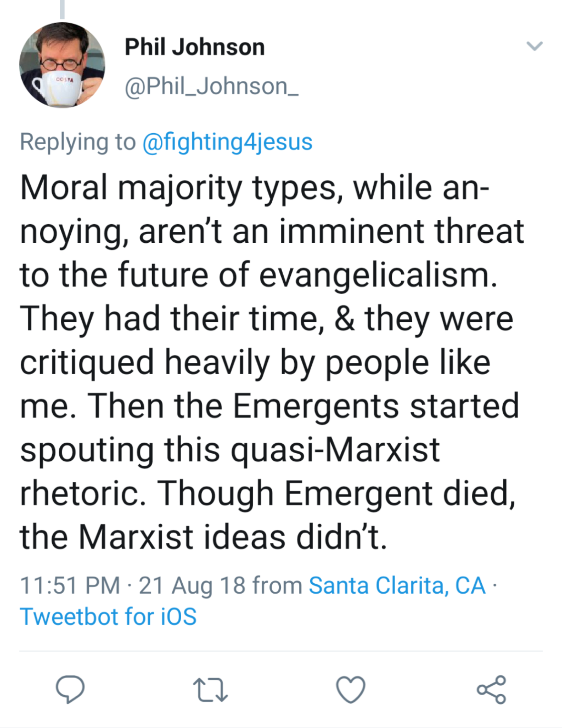
Task: Like the tweet with the heart icon
Action: pos(350,689)
